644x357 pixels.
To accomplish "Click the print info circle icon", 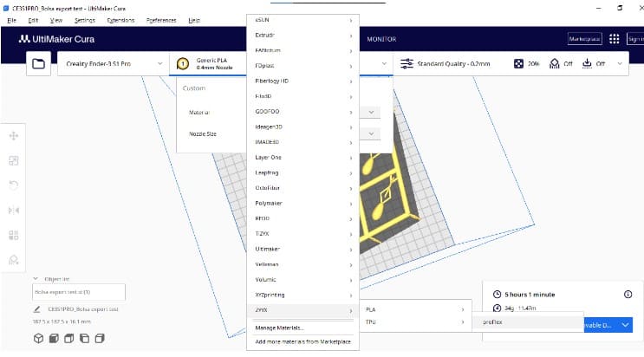I will coord(628,294).
